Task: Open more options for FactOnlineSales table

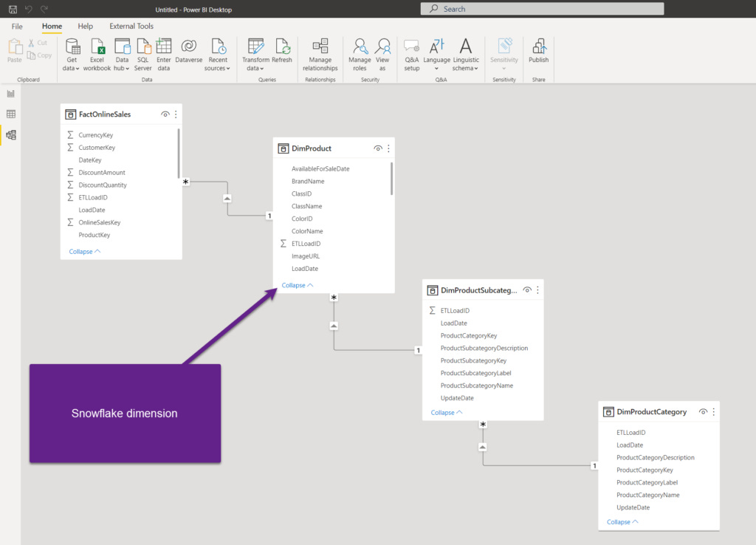Action: click(x=176, y=114)
